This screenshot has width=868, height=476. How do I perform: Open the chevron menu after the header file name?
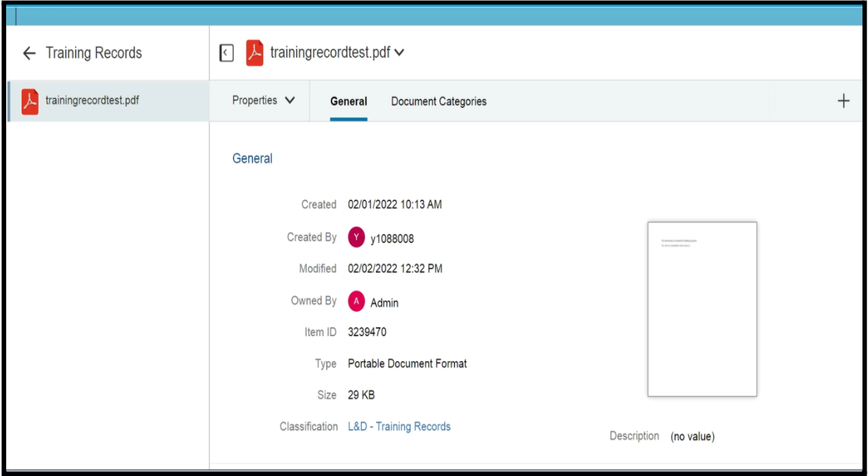(x=400, y=53)
